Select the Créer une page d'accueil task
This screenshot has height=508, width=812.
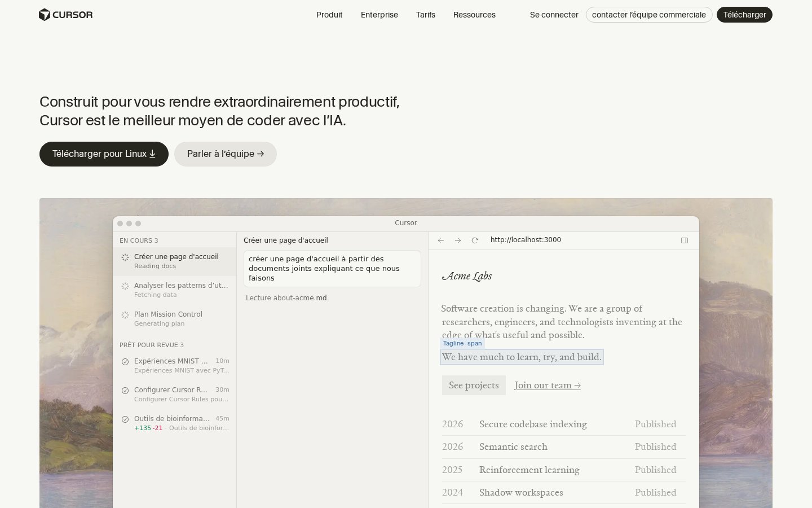(175, 261)
